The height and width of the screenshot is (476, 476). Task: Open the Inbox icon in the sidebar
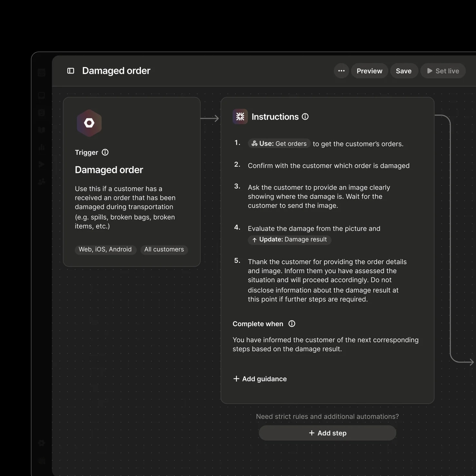point(42,95)
